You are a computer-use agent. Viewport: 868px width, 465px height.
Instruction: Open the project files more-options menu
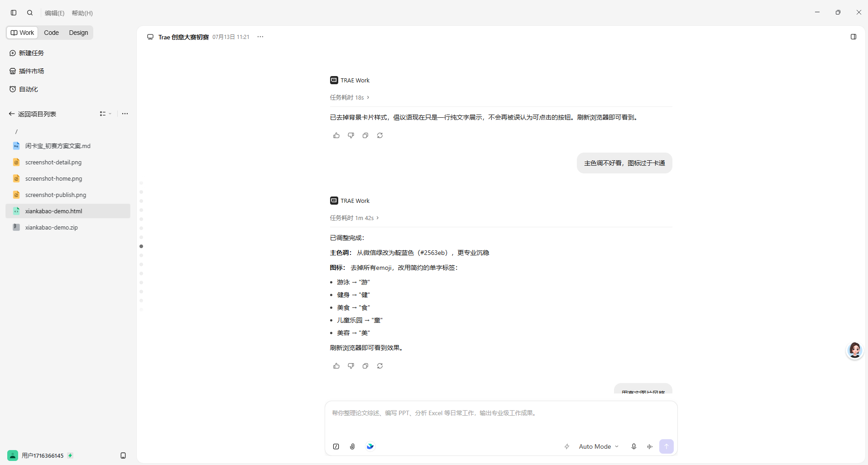tap(125, 114)
